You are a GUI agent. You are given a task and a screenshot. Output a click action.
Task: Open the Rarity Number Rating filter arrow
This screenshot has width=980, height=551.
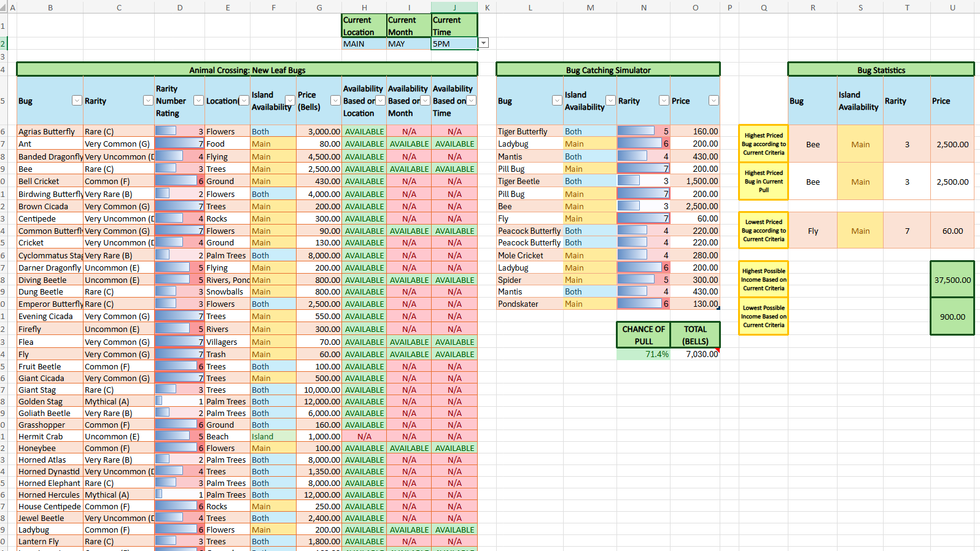(198, 101)
